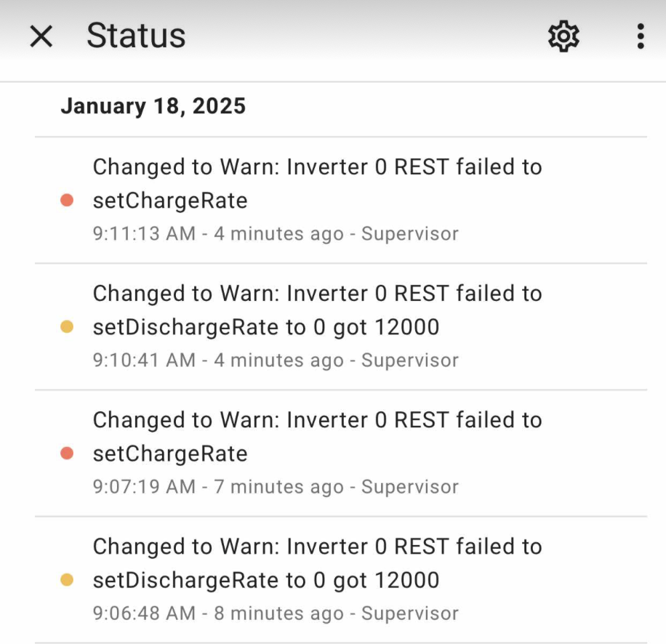Select first 'Changed to Warn: Inverter 0' headline

[240, 167]
